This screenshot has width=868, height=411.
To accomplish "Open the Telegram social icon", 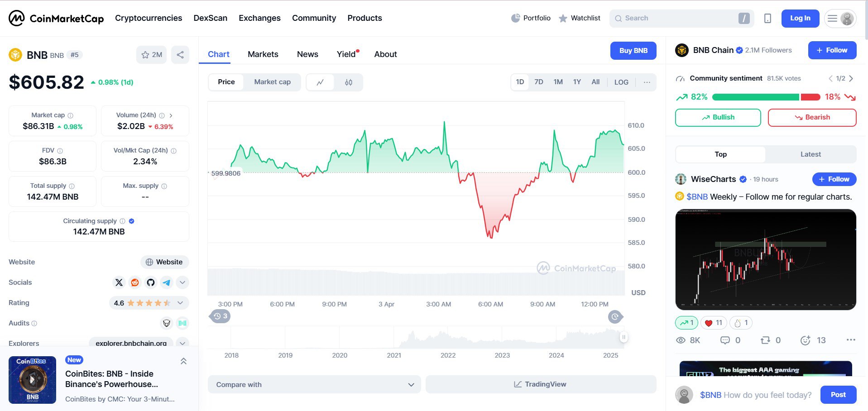I will tap(167, 282).
